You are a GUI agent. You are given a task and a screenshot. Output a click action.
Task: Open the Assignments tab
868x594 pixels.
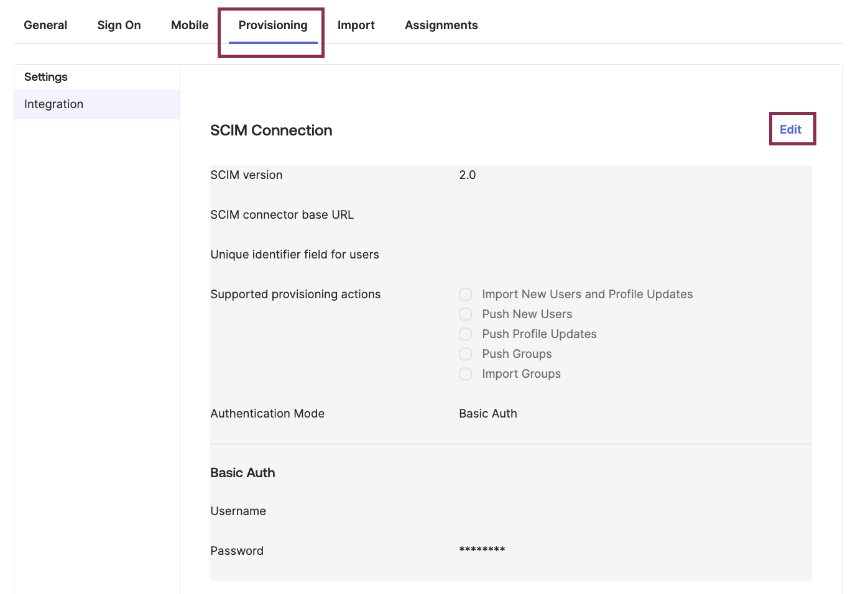pos(441,25)
